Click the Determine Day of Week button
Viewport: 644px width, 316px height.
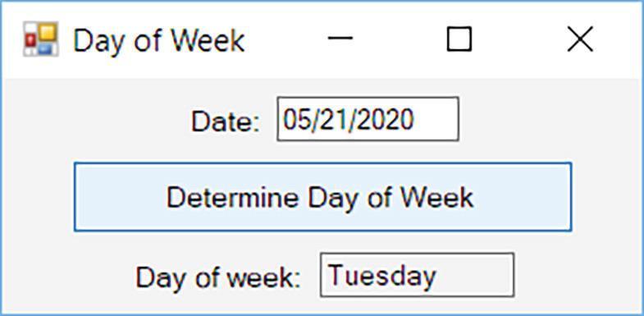[323, 197]
